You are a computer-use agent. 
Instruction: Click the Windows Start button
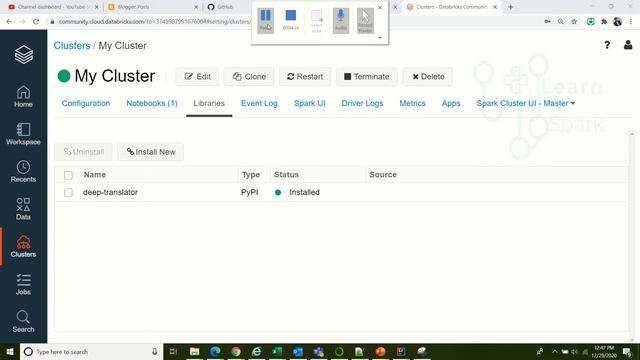point(10,351)
